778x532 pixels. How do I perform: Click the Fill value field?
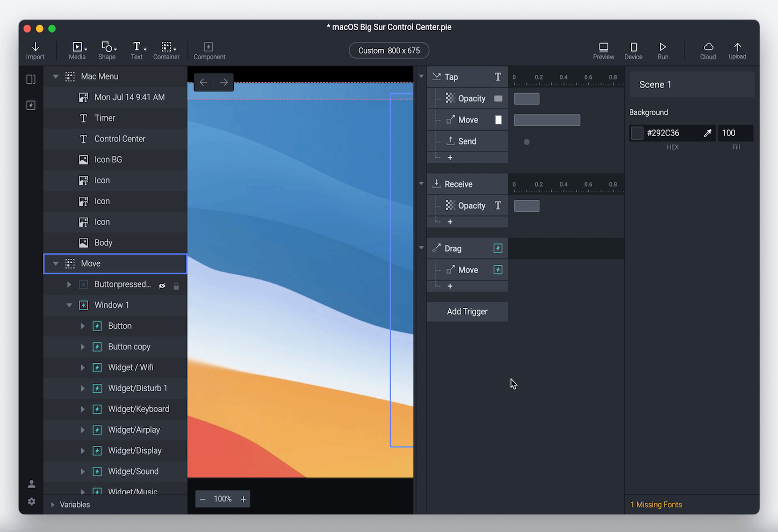[735, 133]
